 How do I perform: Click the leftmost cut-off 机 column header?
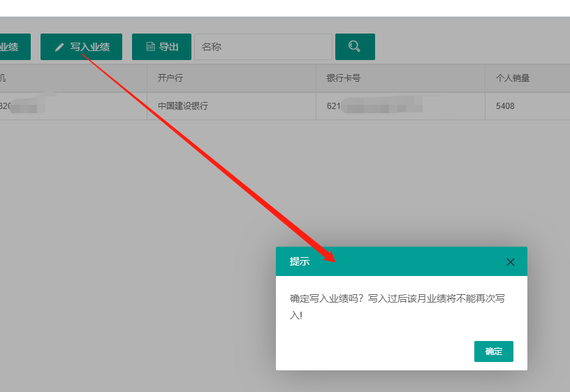(x=3, y=78)
